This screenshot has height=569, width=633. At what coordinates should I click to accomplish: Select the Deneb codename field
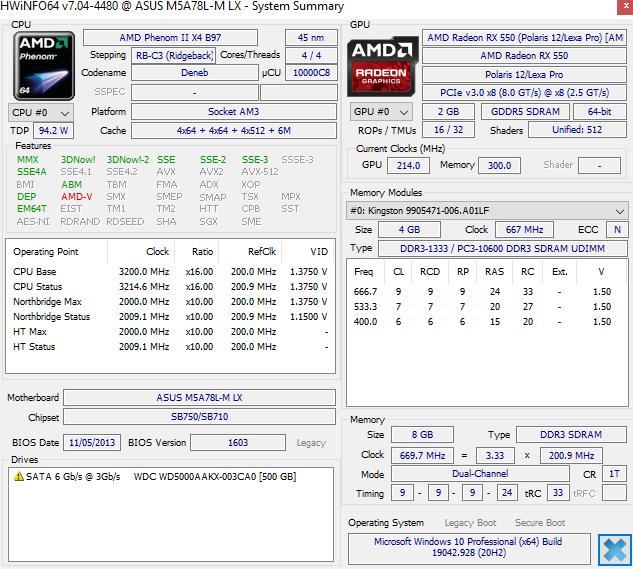coord(195,73)
